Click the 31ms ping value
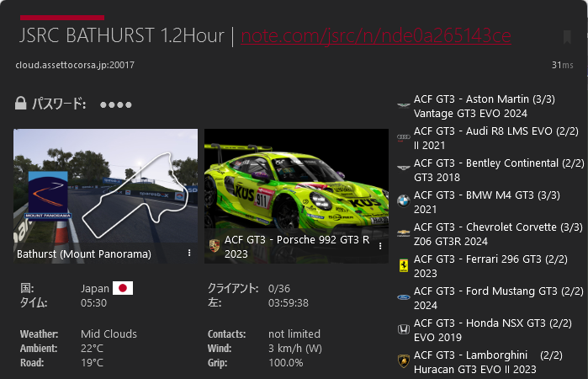 (x=562, y=65)
